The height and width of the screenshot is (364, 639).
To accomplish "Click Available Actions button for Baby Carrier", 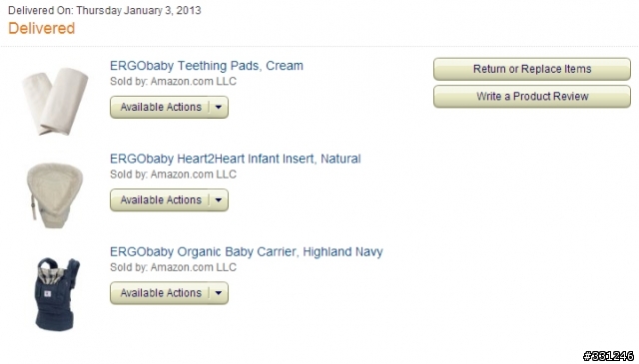I will point(160,293).
